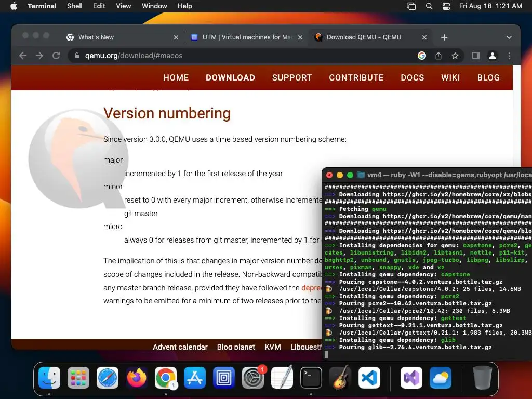The image size is (532, 399).
Task: Open the BLOG nav link
Action: coord(488,78)
